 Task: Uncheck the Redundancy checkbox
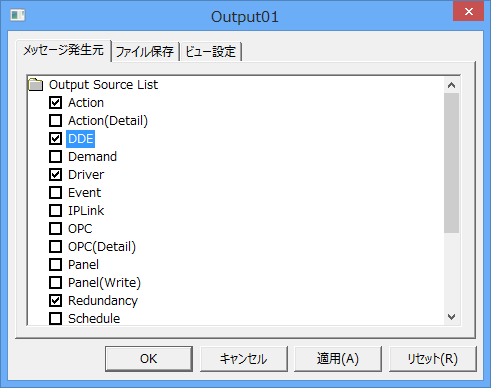click(55, 301)
